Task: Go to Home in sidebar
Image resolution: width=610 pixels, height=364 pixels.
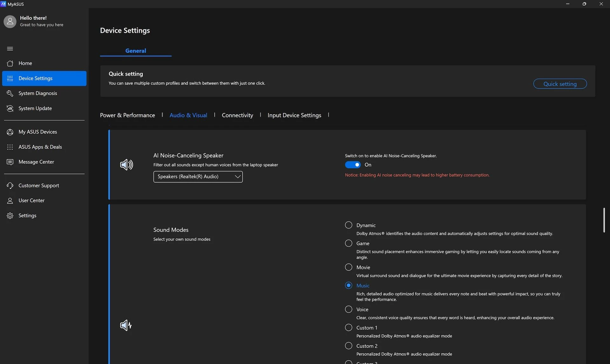Action: pyautogui.click(x=44, y=63)
